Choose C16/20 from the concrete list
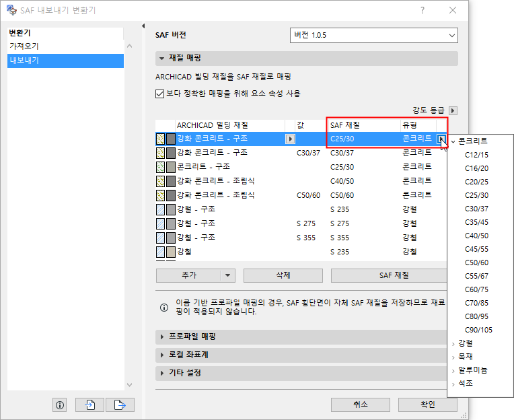Viewport: 514px width, 420px height. [476, 168]
